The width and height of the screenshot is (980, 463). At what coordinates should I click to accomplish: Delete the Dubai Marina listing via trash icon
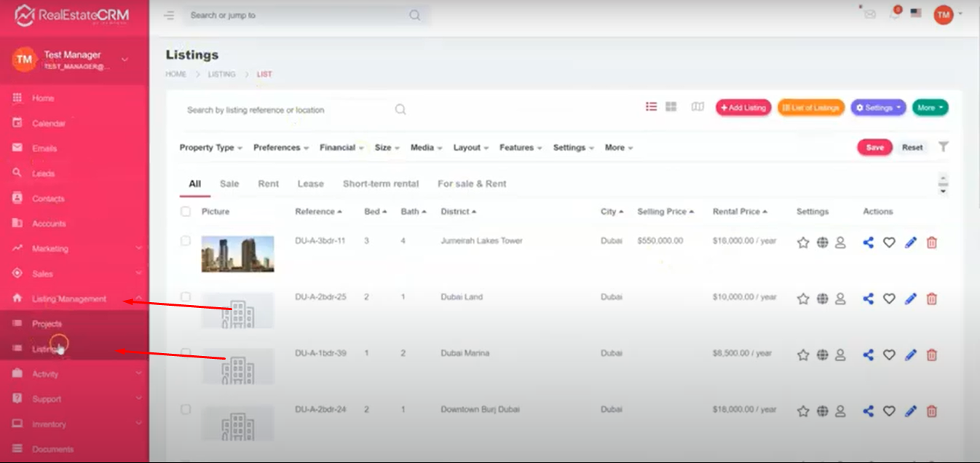tap(931, 355)
